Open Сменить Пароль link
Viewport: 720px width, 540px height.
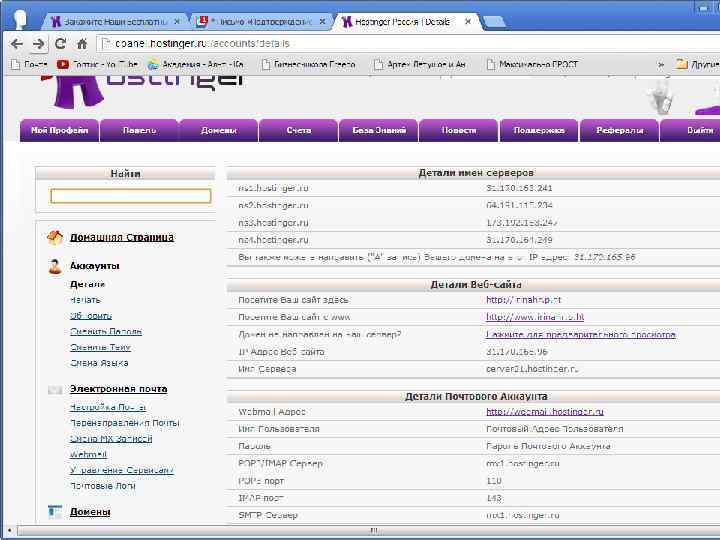point(106,332)
